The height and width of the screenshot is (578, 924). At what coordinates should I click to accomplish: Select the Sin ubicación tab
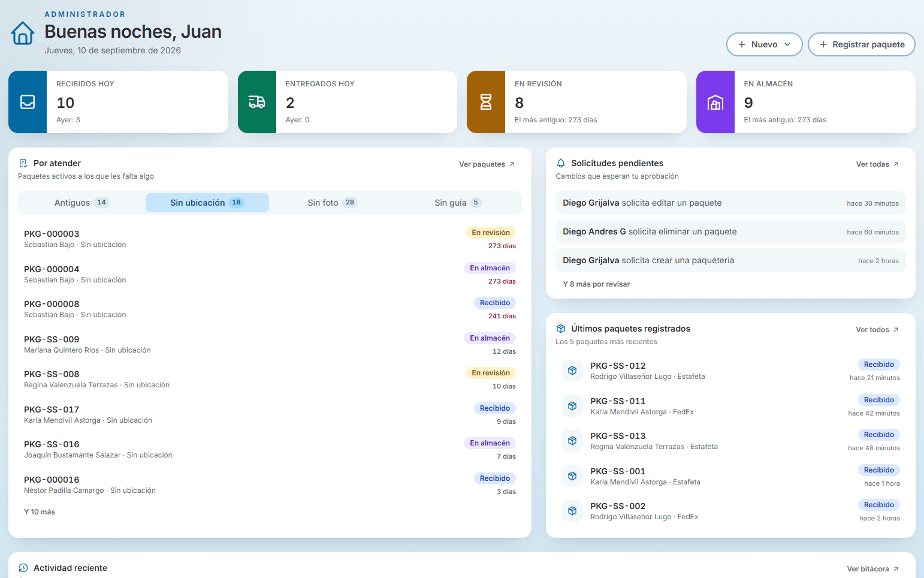point(207,203)
